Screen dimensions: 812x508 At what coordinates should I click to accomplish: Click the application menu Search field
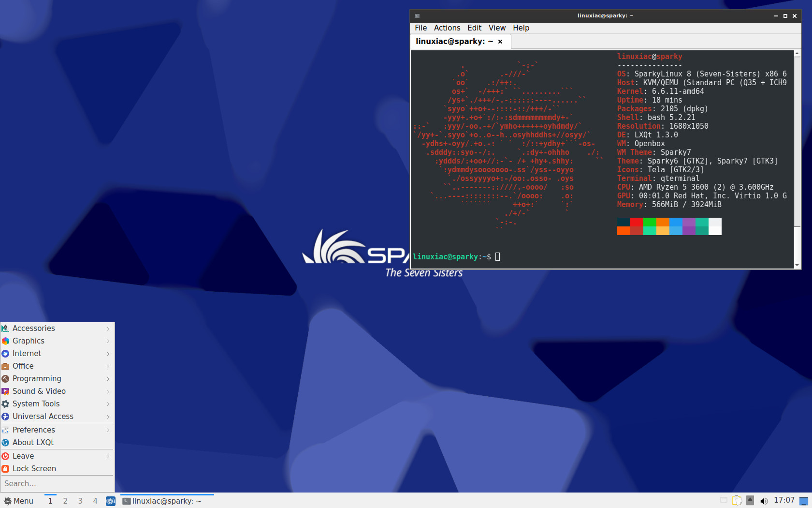57,483
